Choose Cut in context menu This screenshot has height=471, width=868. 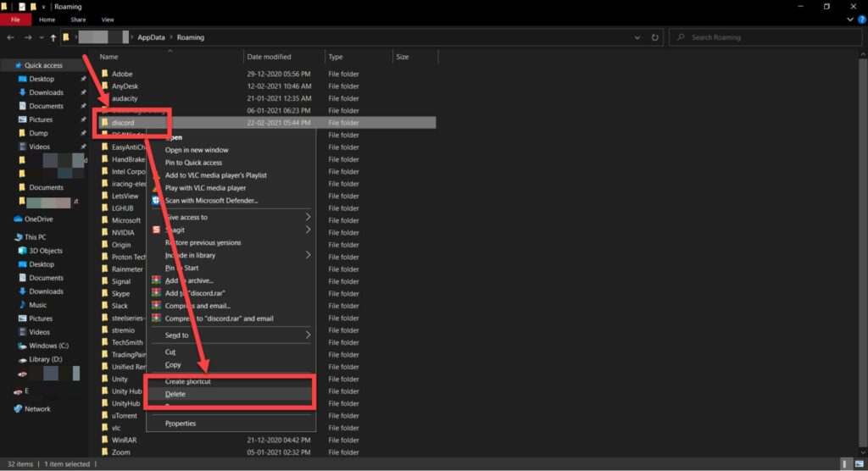pos(170,352)
